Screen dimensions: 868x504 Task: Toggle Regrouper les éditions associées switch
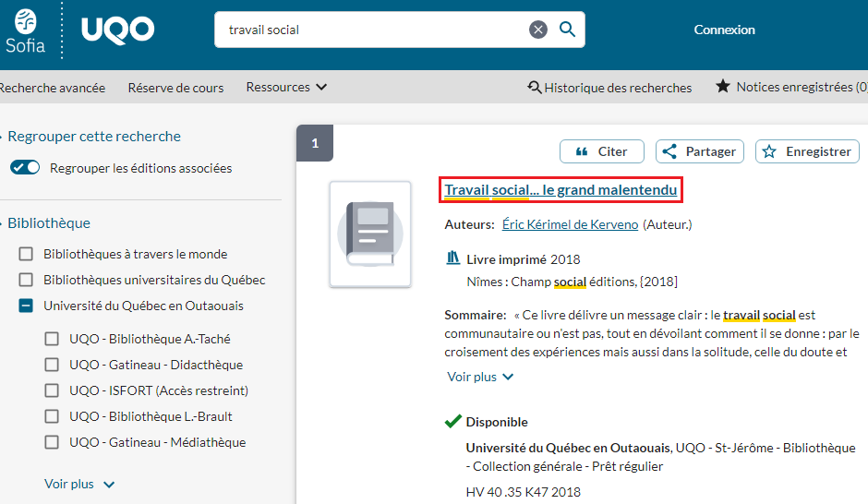point(25,167)
